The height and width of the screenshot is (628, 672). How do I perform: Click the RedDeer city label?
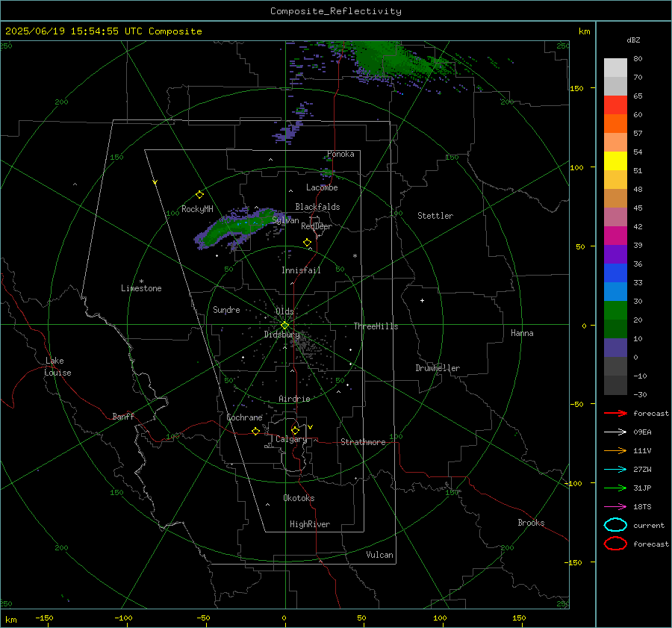pyautogui.click(x=317, y=226)
